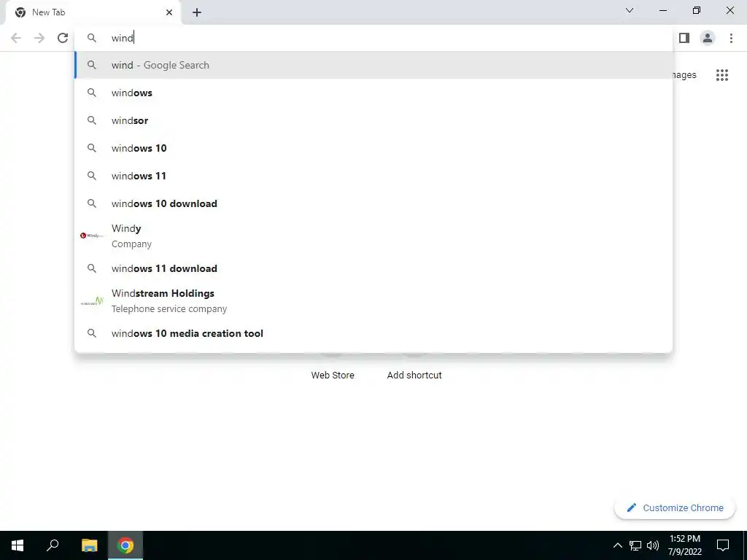Click in the address bar containing wind

point(373,38)
